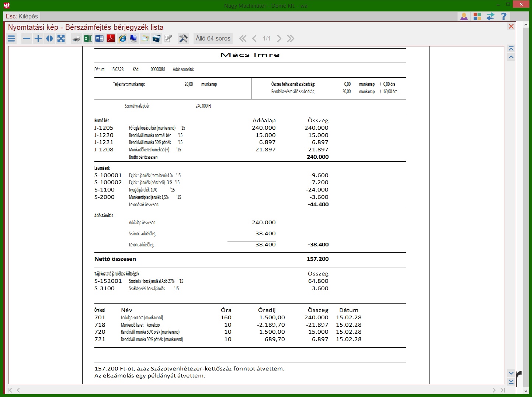532x397 pixels.
Task: Open the hamburger menu in the preview toolbar
Action: (x=11, y=38)
